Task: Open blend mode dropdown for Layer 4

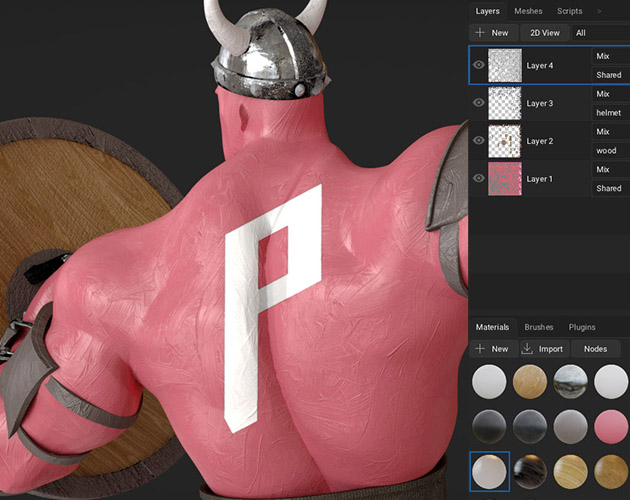Action: tap(611, 56)
